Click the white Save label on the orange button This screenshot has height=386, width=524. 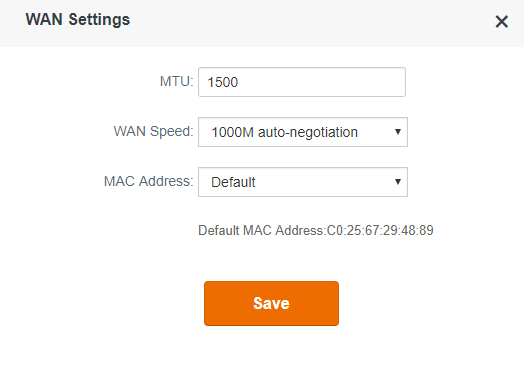[271, 303]
